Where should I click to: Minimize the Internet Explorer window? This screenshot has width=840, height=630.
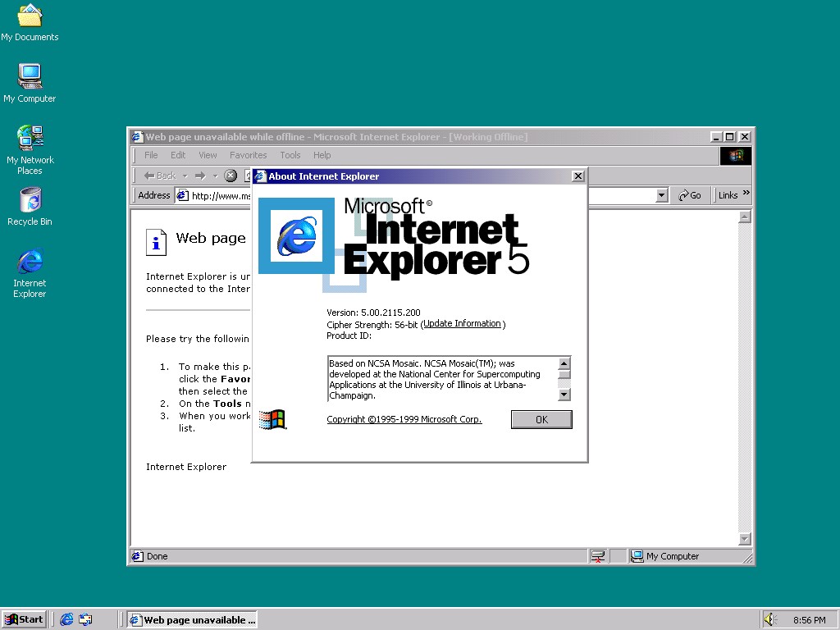715,137
